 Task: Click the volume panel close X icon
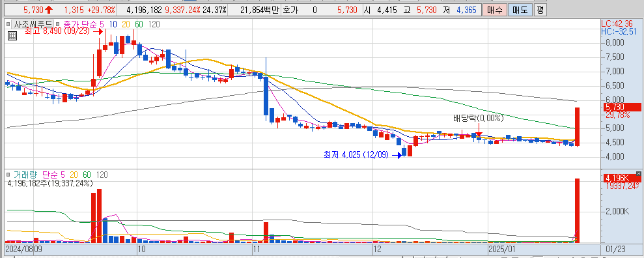638,173
